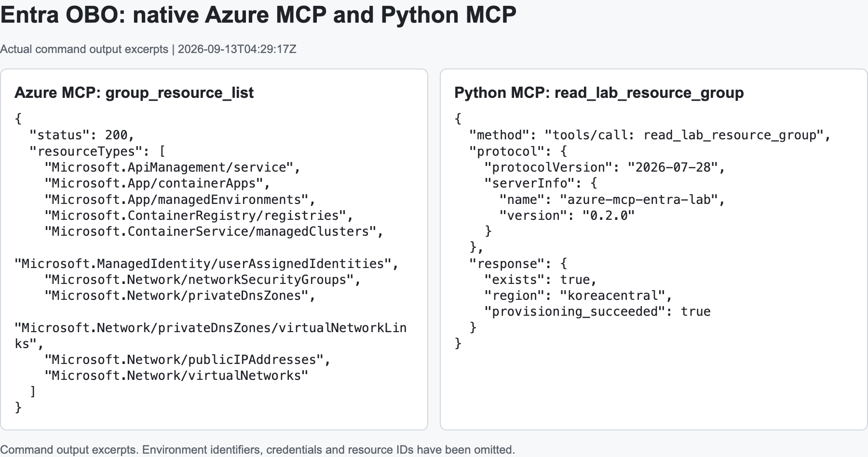This screenshot has width=868, height=457.
Task: Click the '"response": {' line
Action: [x=518, y=264]
